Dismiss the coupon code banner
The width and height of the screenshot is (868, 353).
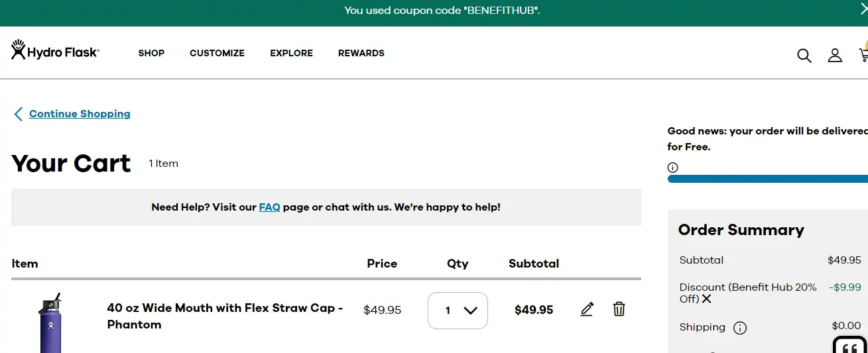click(x=863, y=9)
